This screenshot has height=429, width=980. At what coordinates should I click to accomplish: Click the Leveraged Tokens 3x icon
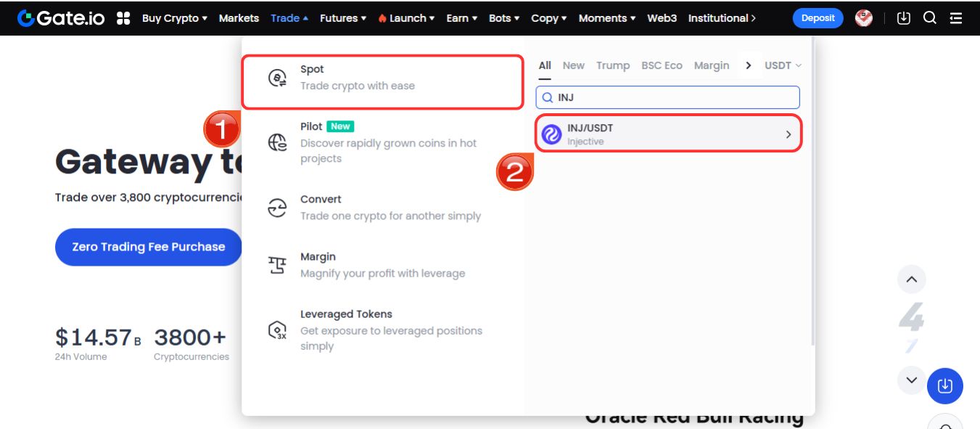(277, 330)
